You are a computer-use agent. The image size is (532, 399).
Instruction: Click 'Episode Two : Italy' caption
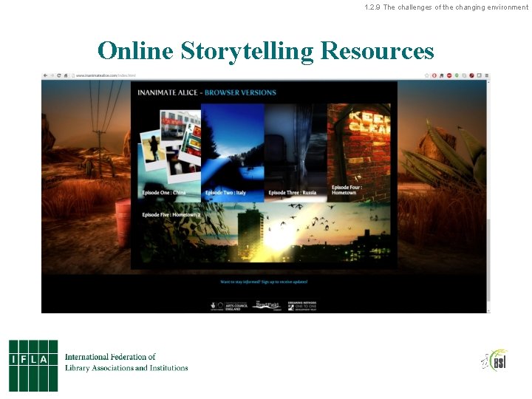(x=225, y=193)
